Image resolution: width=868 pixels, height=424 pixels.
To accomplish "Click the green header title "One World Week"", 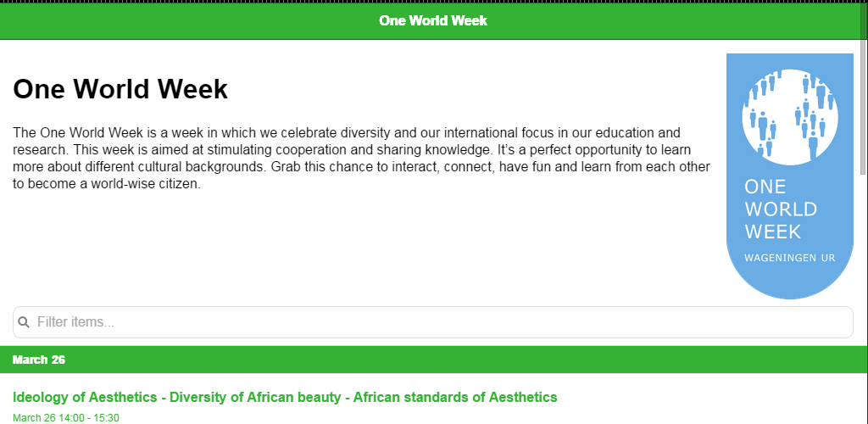I will [x=433, y=20].
